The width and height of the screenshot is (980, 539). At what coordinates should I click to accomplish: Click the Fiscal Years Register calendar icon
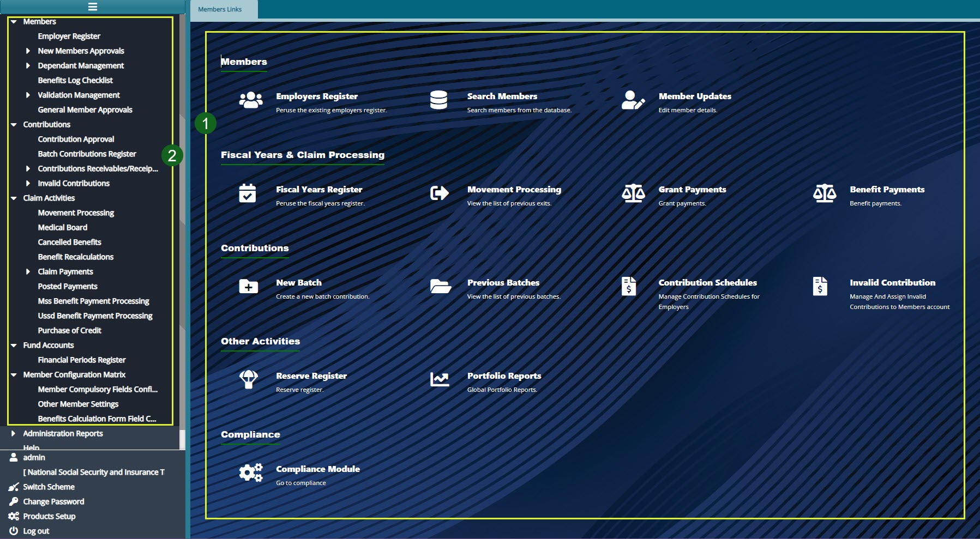pyautogui.click(x=248, y=193)
